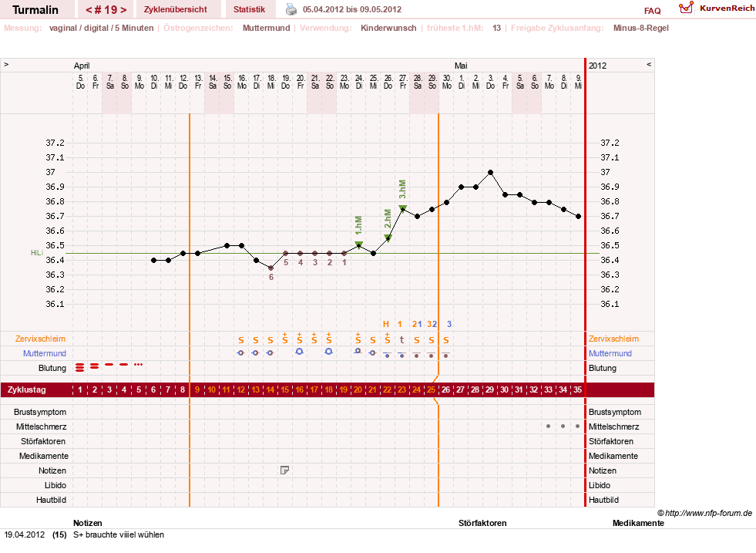
Task: Click the temperature point at 37 on 3 May
Action: tap(490, 172)
